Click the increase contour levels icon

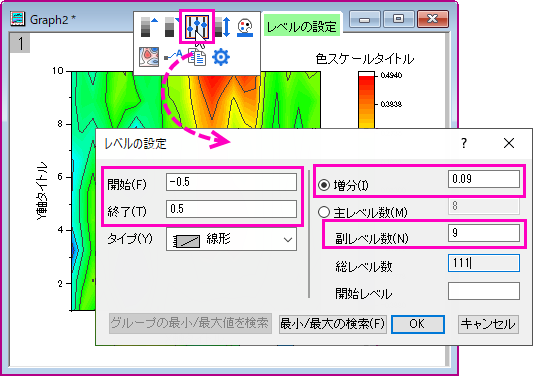pyautogui.click(x=149, y=27)
